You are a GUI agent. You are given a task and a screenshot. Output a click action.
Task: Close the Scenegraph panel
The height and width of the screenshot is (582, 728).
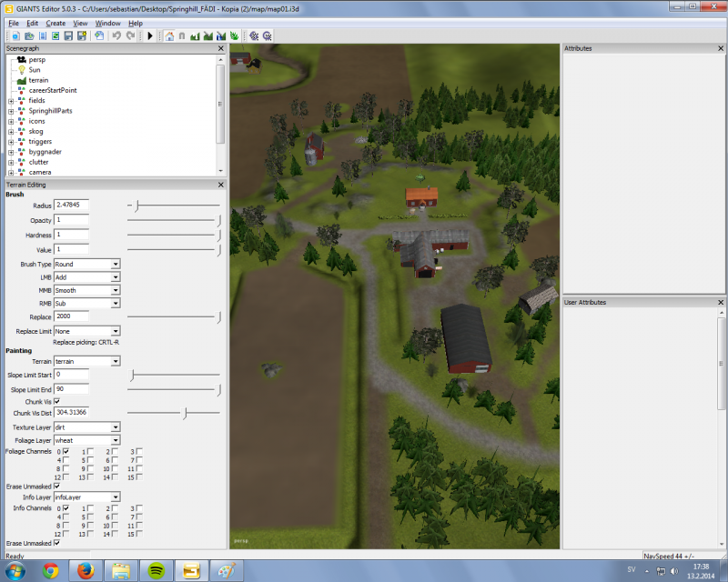point(221,48)
